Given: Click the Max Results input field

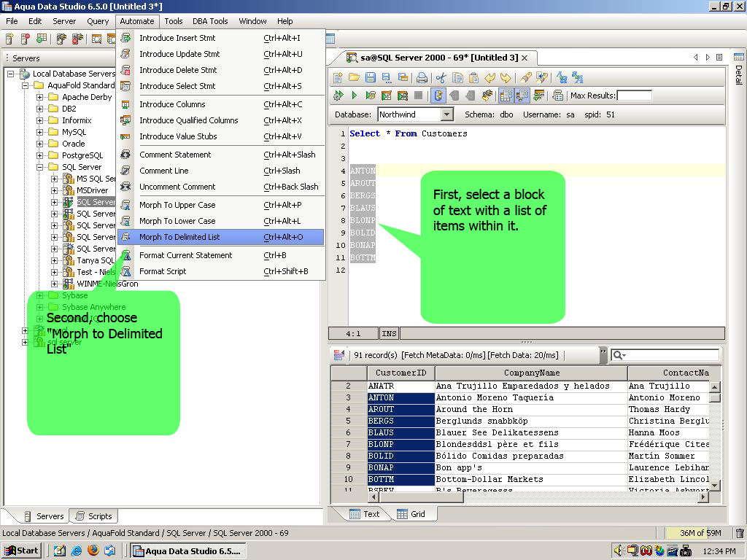Looking at the screenshot, I should tap(634, 96).
